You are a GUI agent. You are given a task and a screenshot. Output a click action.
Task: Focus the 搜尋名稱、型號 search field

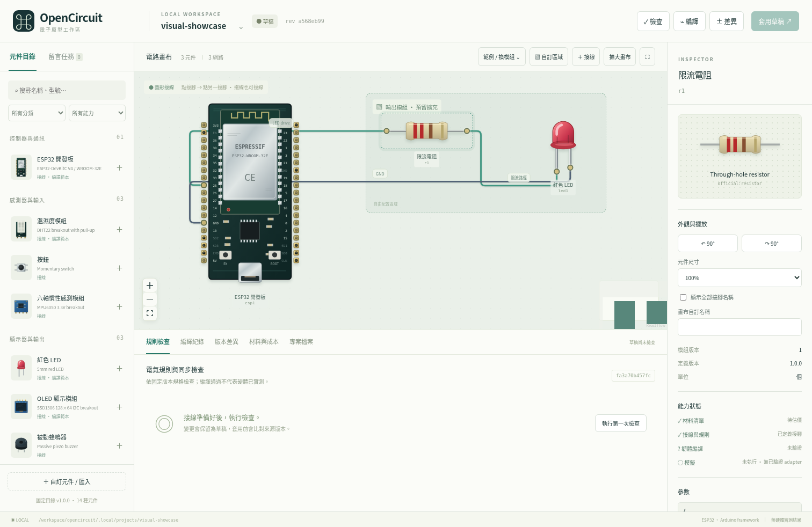pyautogui.click(x=67, y=90)
